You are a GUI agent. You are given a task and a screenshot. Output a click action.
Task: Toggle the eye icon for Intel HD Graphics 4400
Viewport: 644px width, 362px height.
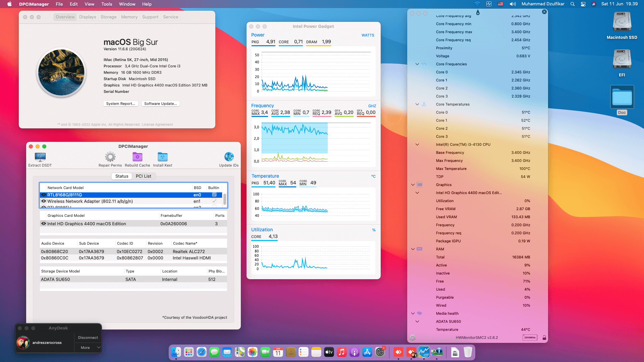click(44, 224)
